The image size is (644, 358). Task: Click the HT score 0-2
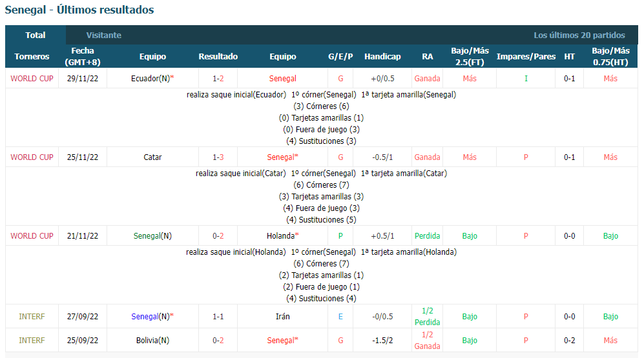pyautogui.click(x=569, y=341)
